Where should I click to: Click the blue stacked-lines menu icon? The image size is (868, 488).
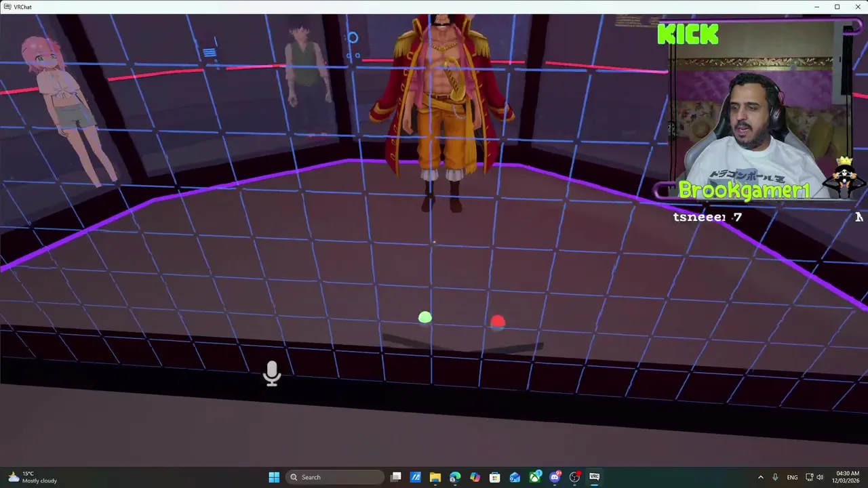(210, 52)
